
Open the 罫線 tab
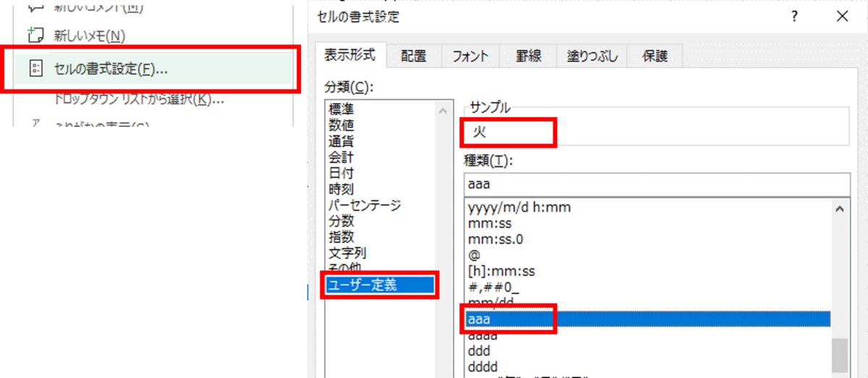(529, 56)
